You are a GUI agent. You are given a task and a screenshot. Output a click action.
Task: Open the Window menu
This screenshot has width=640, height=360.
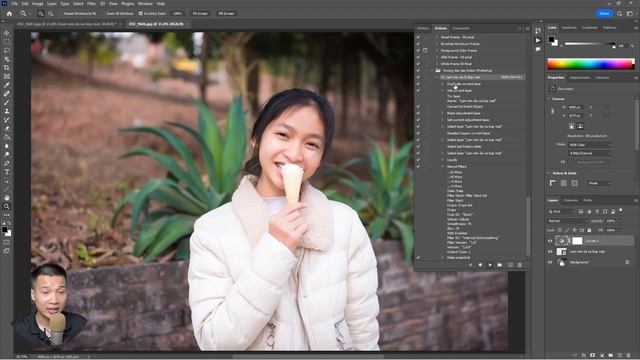pyautogui.click(x=145, y=4)
